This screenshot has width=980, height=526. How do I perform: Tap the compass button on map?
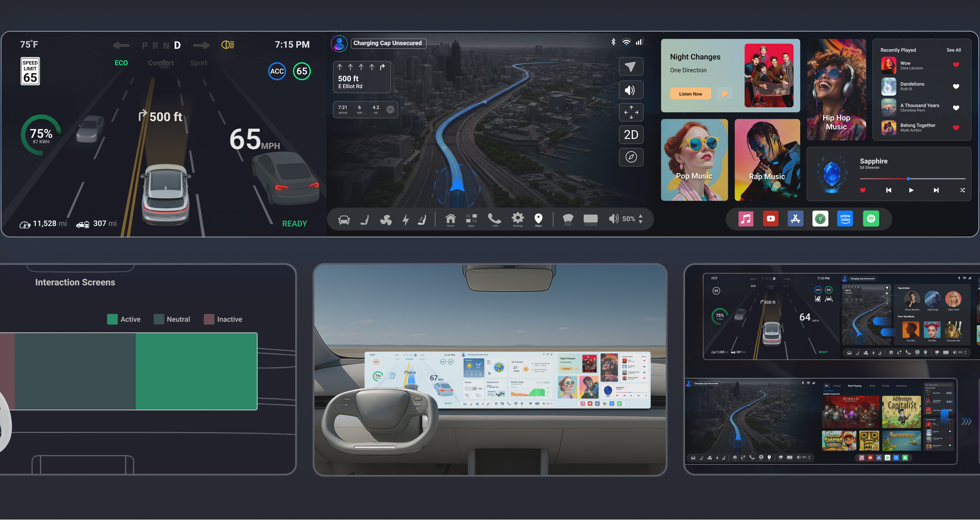(x=631, y=157)
